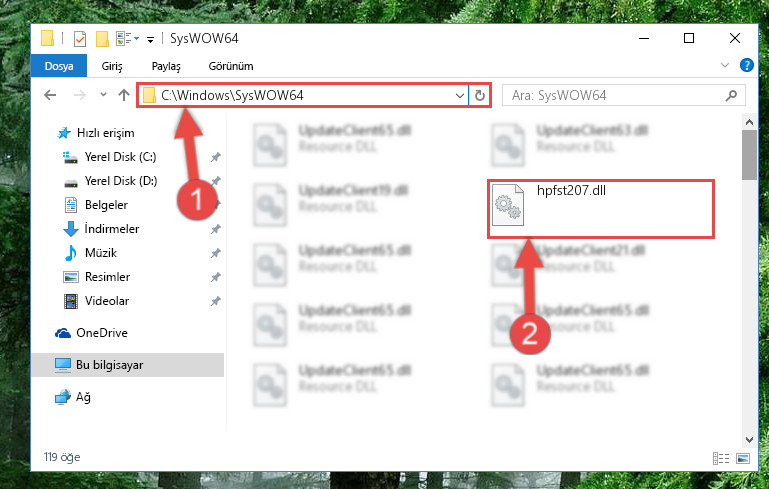Click the refresh icon beside address bar

click(x=480, y=95)
